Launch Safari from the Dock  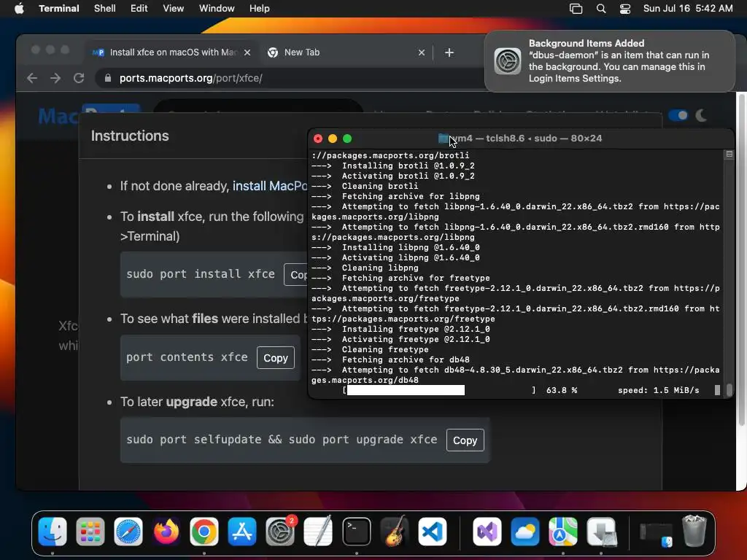point(128,532)
